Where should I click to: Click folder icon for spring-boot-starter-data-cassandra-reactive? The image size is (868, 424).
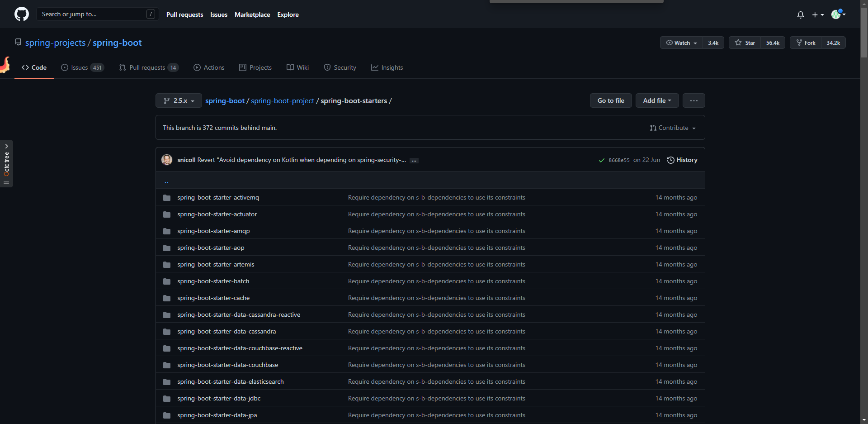[x=167, y=315]
